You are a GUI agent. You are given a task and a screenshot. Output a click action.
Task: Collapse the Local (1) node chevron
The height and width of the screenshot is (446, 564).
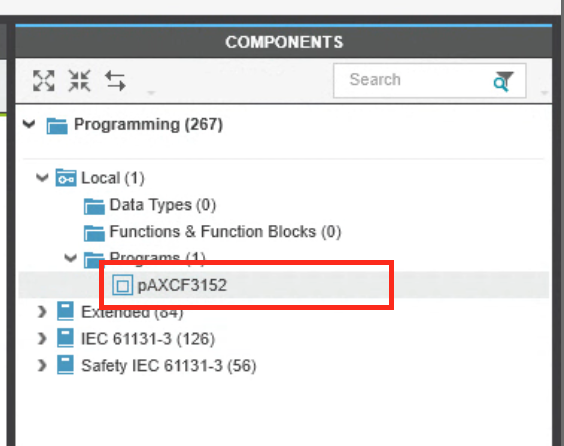click(x=42, y=177)
